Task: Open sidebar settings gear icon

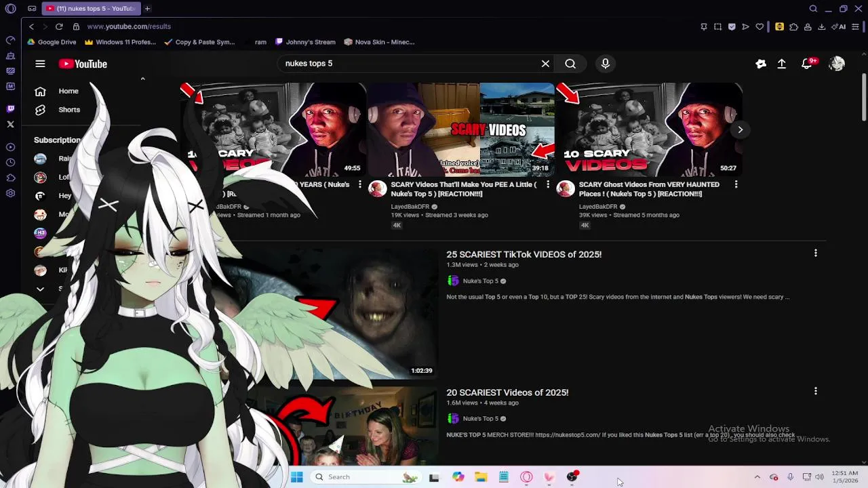Action: pyautogui.click(x=10, y=193)
